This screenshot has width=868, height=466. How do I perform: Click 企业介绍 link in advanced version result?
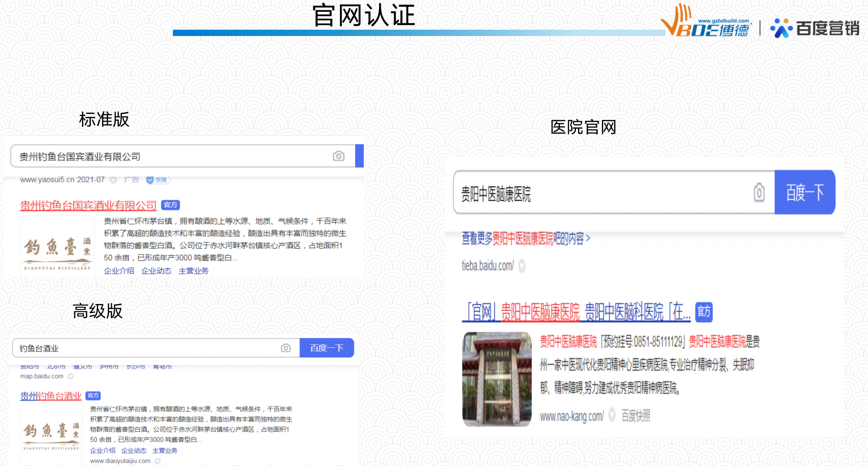coord(103,451)
